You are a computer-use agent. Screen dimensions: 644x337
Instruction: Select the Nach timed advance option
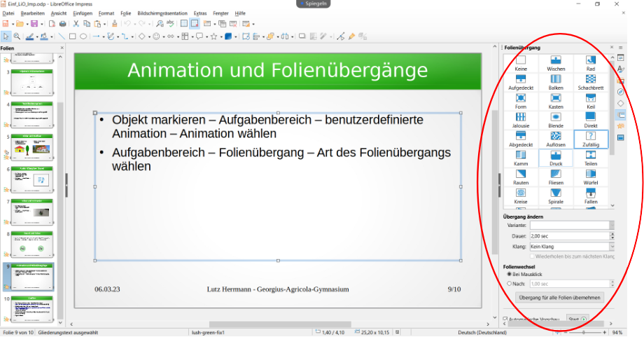(510, 284)
